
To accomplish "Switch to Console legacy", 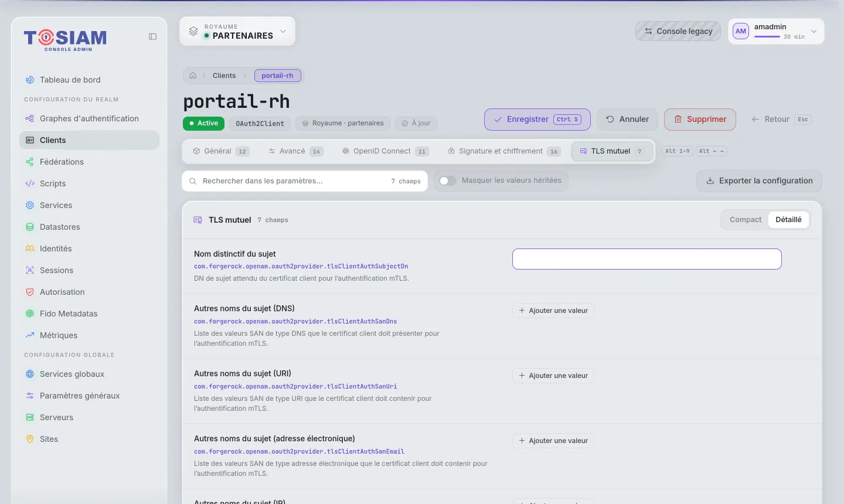I will (678, 32).
